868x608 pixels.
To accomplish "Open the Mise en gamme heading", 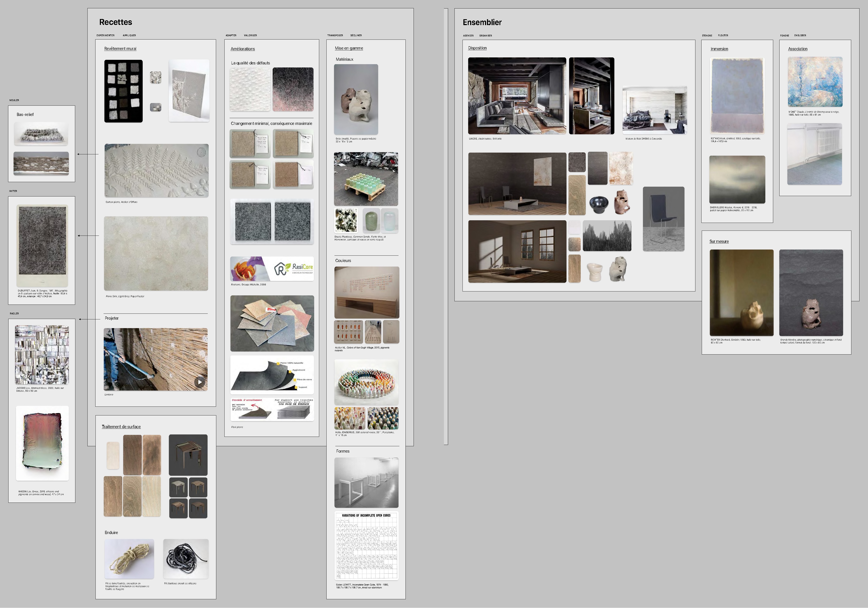I will (348, 48).
